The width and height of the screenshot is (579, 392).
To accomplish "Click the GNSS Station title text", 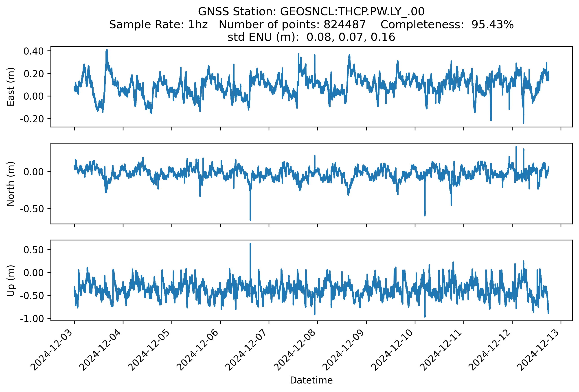I will coord(311,12).
